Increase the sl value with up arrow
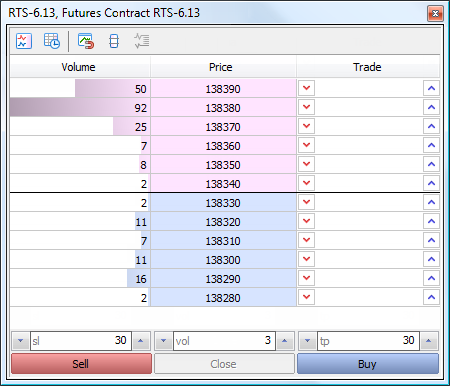Viewport: 450px width, 386px height. (141, 341)
